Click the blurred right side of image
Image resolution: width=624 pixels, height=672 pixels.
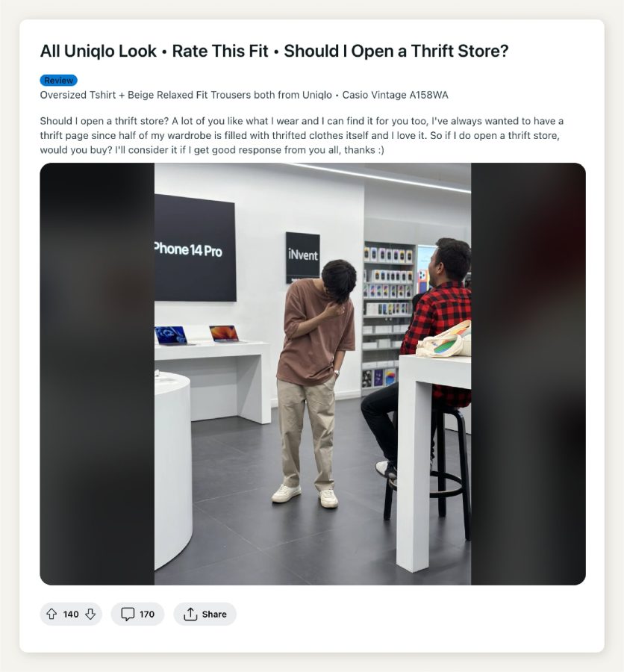point(528,374)
